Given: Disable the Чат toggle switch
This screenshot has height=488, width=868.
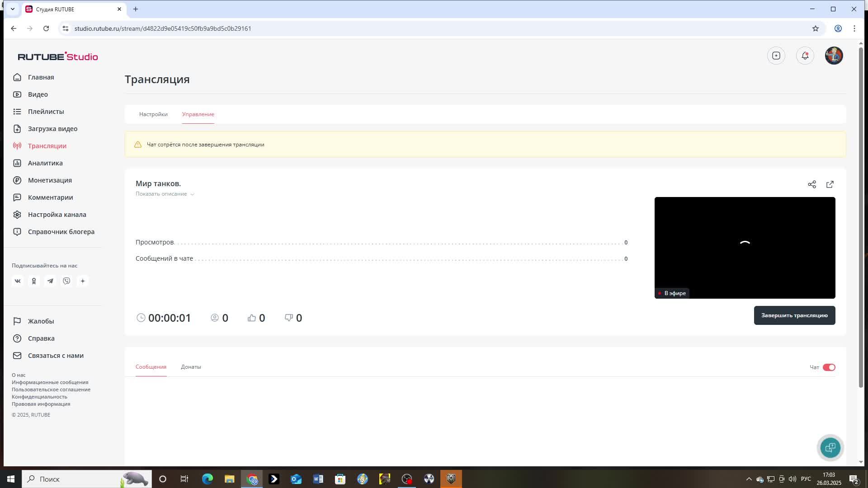Looking at the screenshot, I should tap(829, 367).
